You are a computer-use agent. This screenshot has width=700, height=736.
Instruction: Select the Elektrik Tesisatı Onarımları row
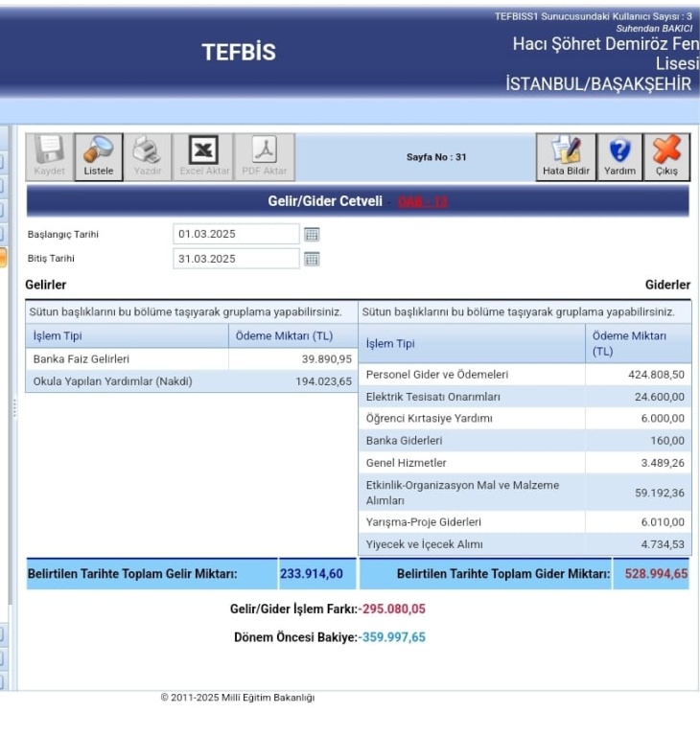[x=471, y=397]
